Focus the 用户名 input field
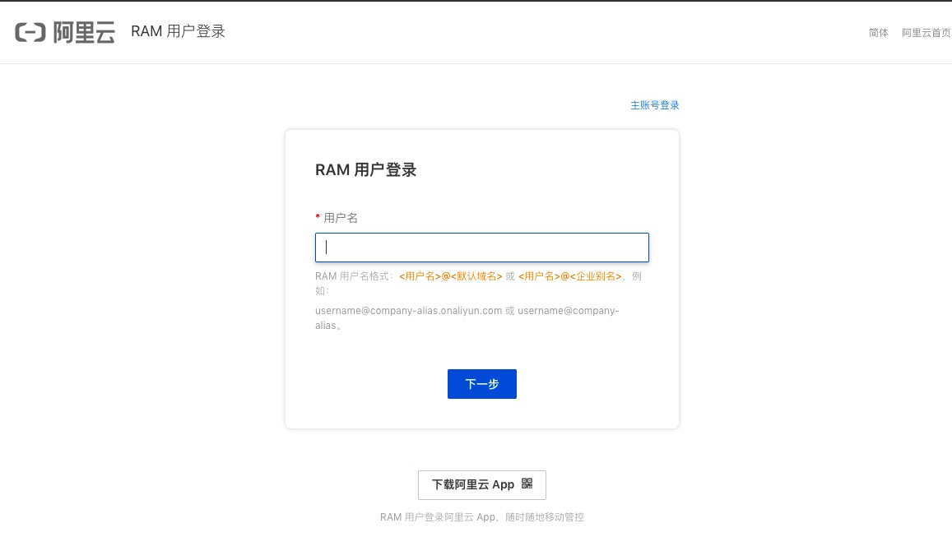The height and width of the screenshot is (560, 952). [x=482, y=248]
